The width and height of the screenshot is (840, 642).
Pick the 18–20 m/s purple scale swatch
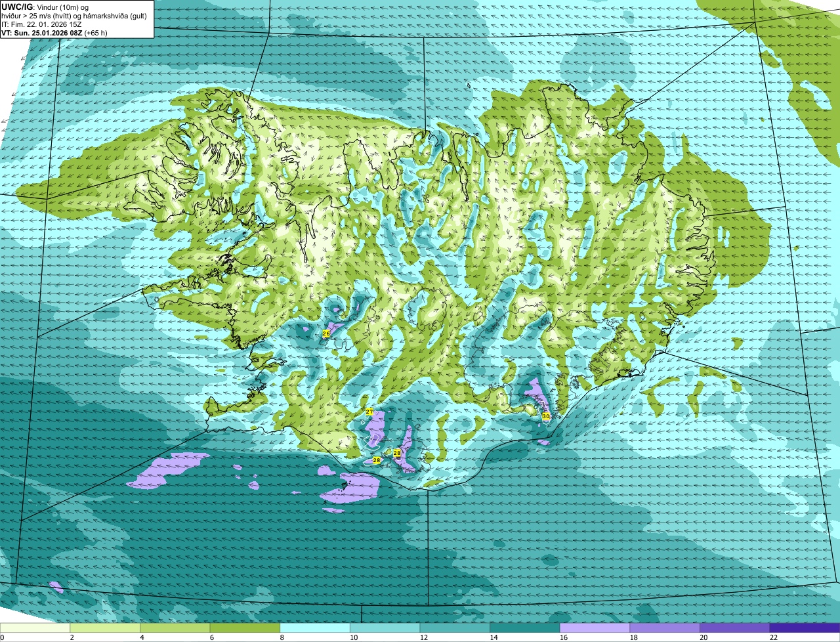(665, 628)
